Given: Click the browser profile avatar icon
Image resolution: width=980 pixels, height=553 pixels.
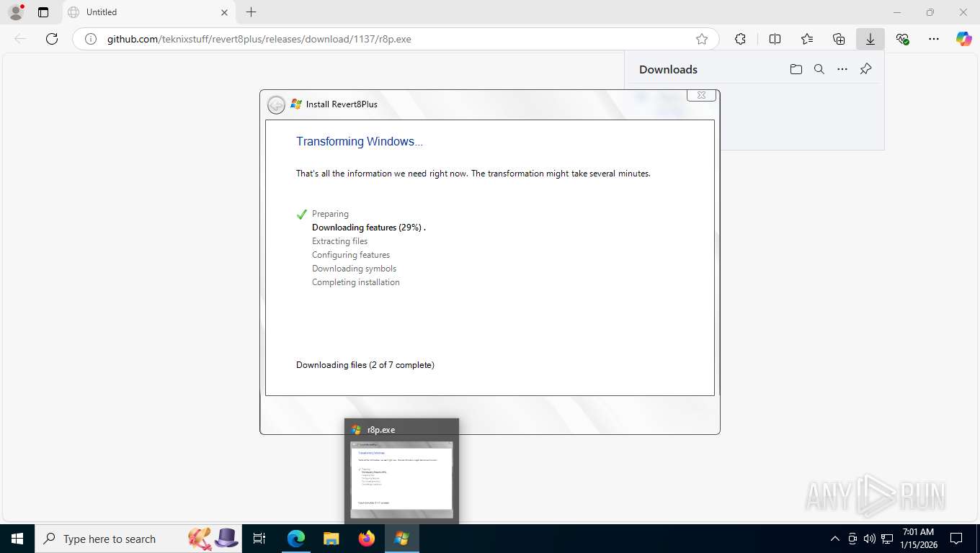Looking at the screenshot, I should (15, 12).
